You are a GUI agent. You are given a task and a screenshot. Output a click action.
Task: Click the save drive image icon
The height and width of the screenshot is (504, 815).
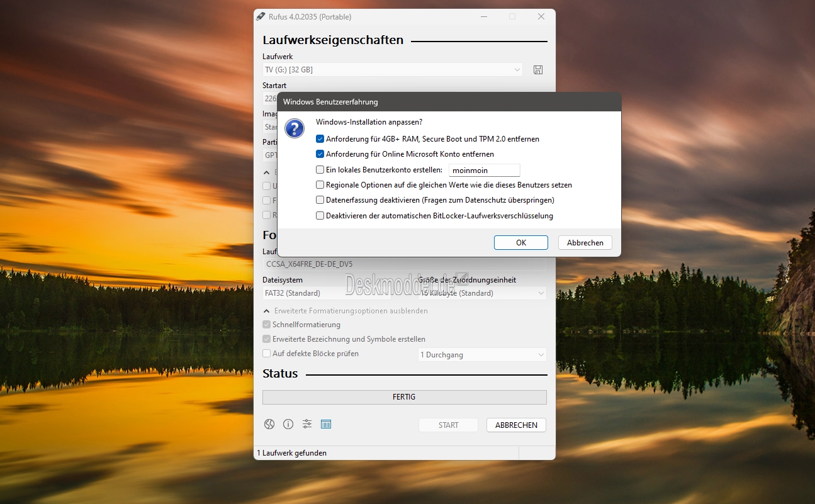538,70
